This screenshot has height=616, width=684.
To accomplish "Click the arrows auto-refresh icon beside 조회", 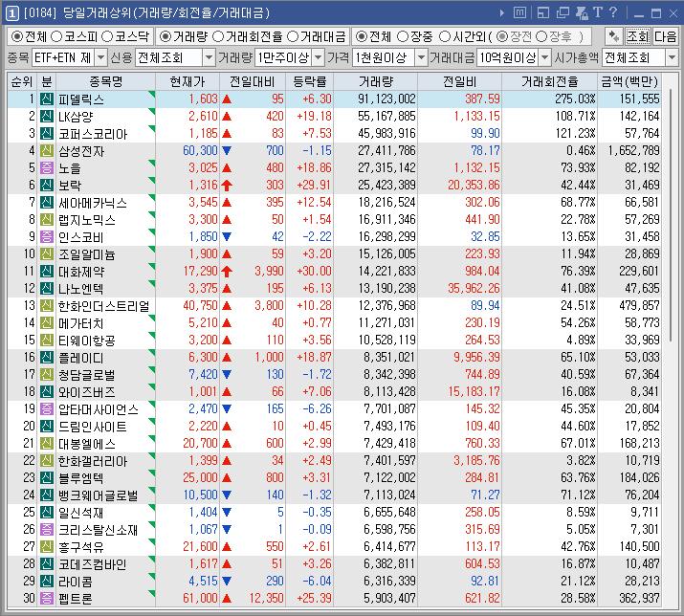I will (x=614, y=36).
